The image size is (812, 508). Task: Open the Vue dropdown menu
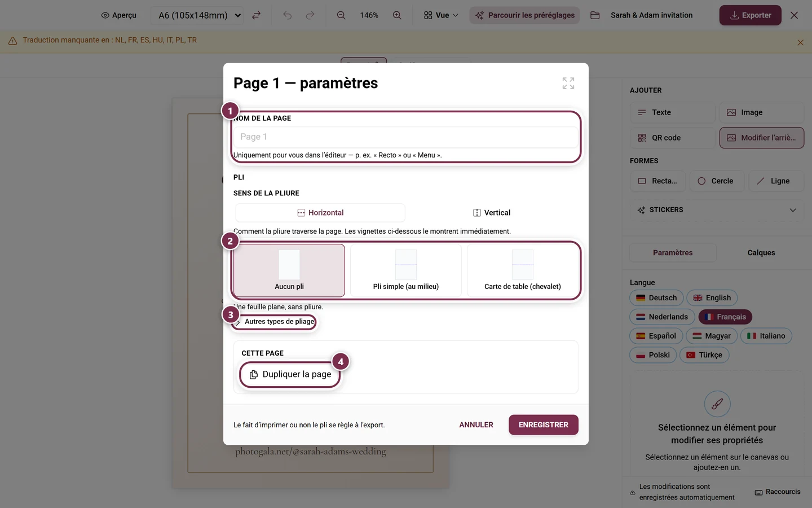pos(441,15)
